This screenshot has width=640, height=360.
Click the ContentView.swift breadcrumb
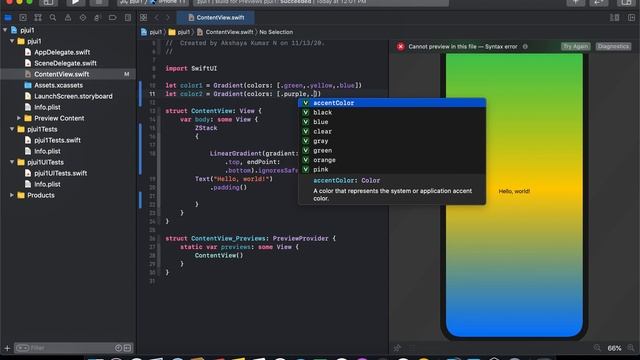pyautogui.click(x=225, y=32)
